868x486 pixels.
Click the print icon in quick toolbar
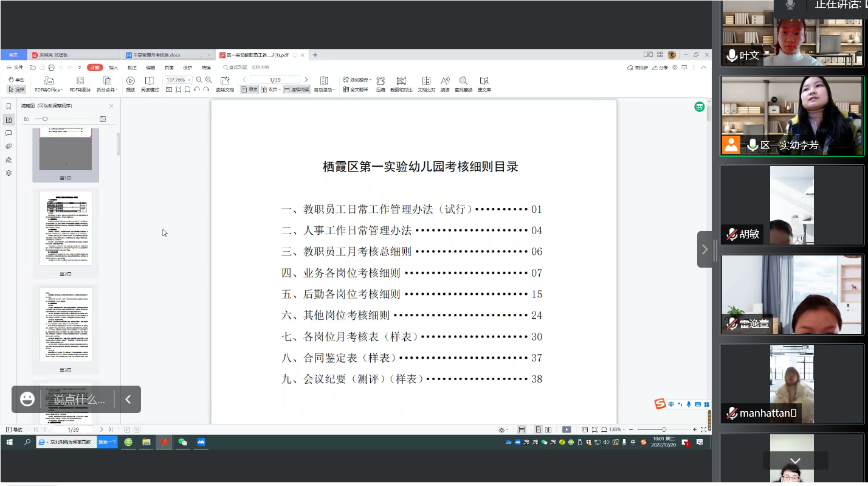tap(52, 68)
